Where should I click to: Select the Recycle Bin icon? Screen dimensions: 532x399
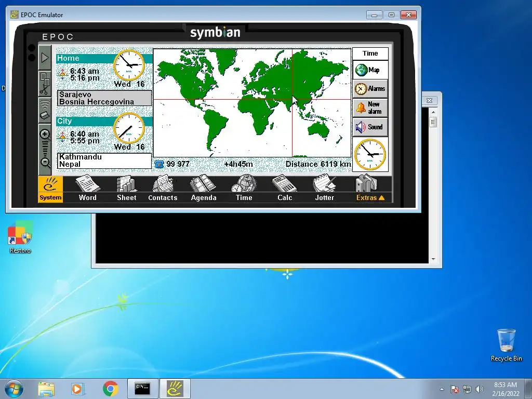pyautogui.click(x=506, y=345)
